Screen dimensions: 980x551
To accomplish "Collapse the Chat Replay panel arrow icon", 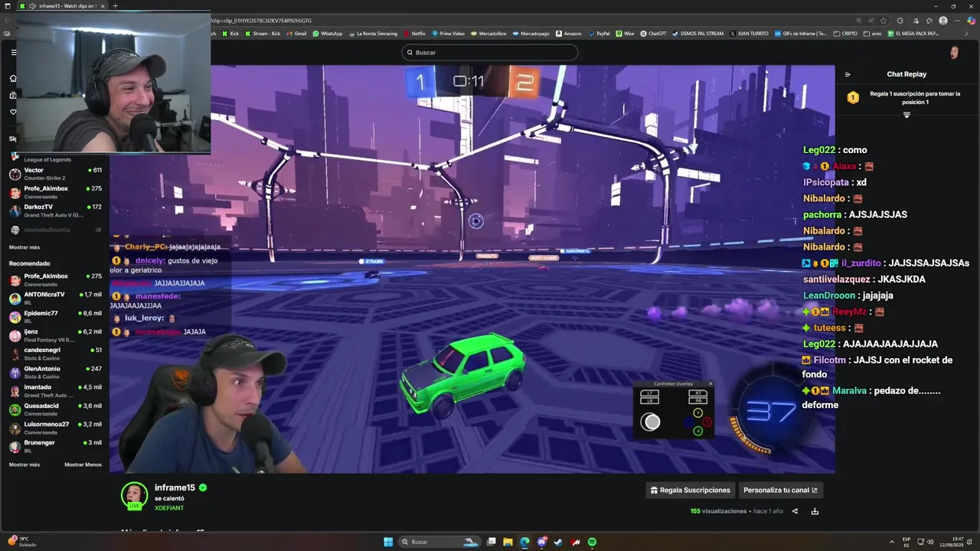I will (848, 74).
